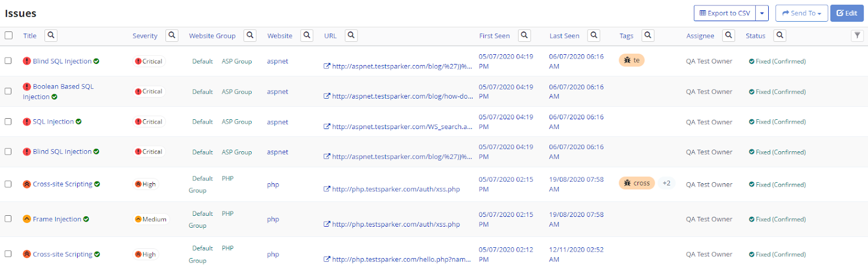Open search filter for Title column
868x270 pixels.
[x=51, y=35]
